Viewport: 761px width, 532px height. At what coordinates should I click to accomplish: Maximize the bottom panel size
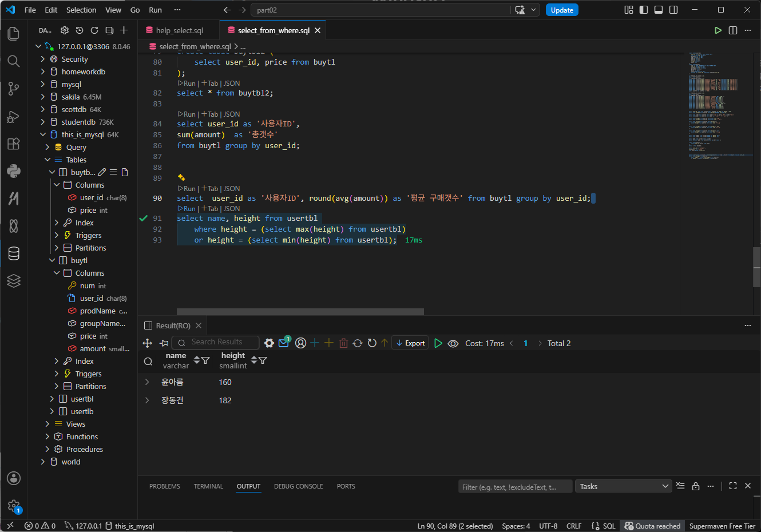click(733, 486)
